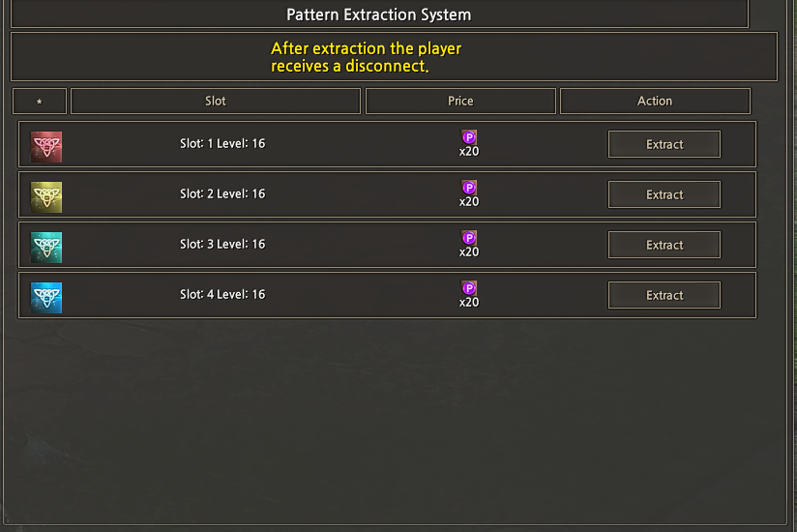The height and width of the screenshot is (532, 797).
Task: Click the red pattern icon for Slot 1
Action: pyautogui.click(x=46, y=146)
